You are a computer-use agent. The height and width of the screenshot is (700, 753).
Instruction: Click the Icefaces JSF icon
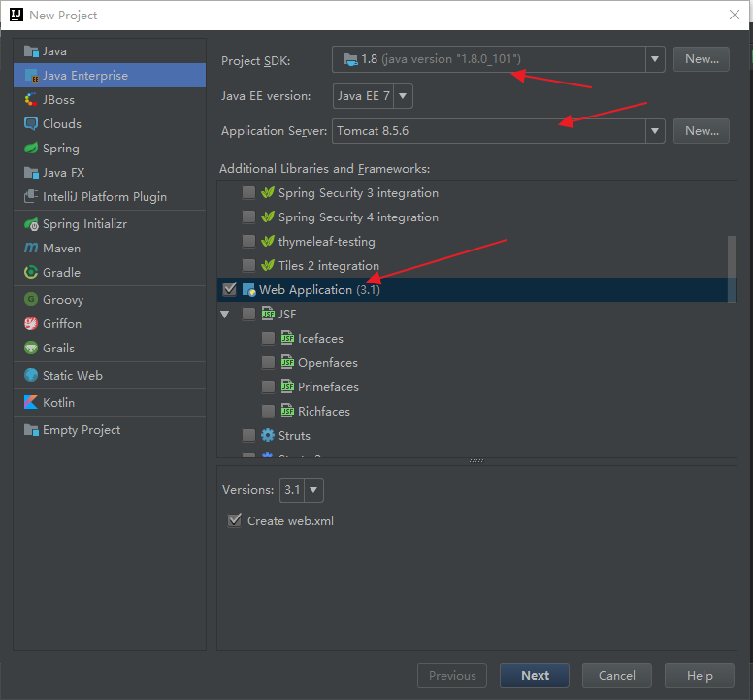(x=287, y=338)
